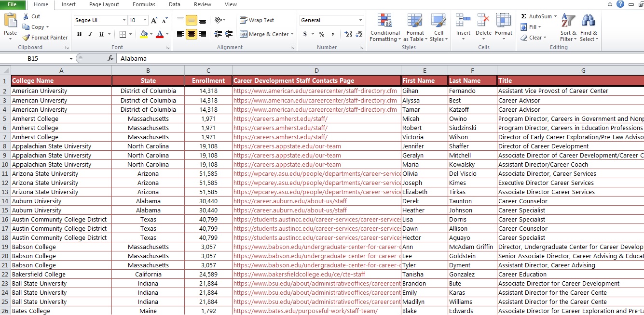Switch to the Formulas tab
The image size is (644, 315).
point(144,4)
